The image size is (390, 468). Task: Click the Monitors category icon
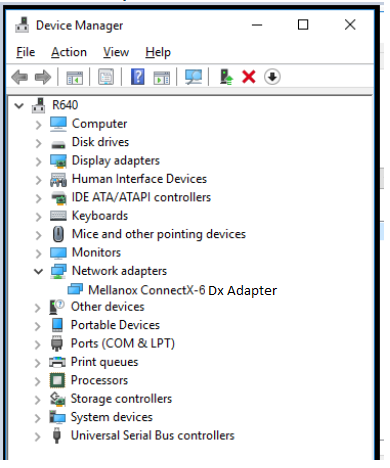(58, 253)
